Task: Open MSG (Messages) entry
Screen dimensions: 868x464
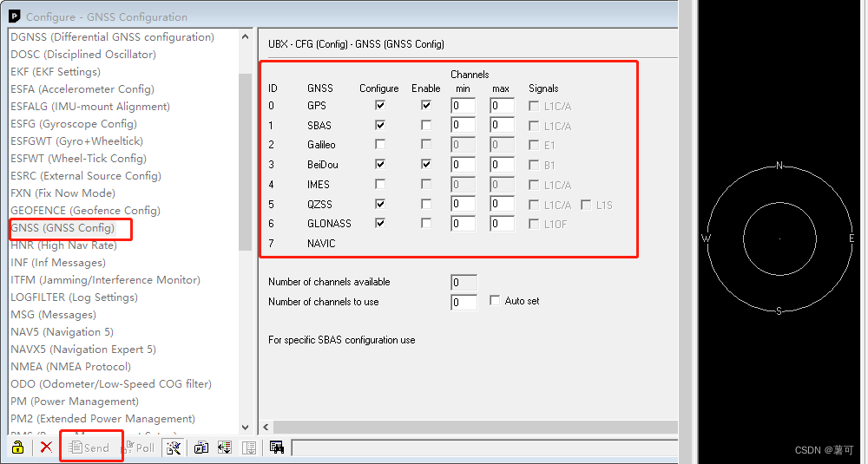Action: click(x=53, y=315)
